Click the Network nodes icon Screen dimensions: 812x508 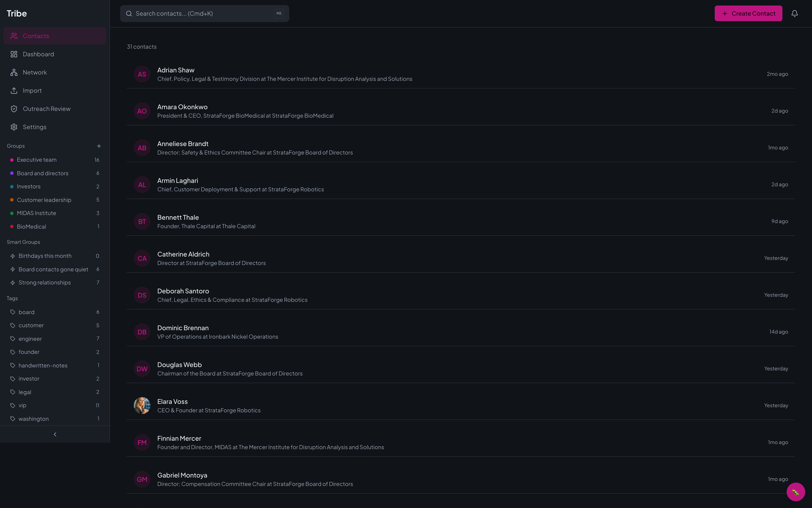tap(14, 72)
